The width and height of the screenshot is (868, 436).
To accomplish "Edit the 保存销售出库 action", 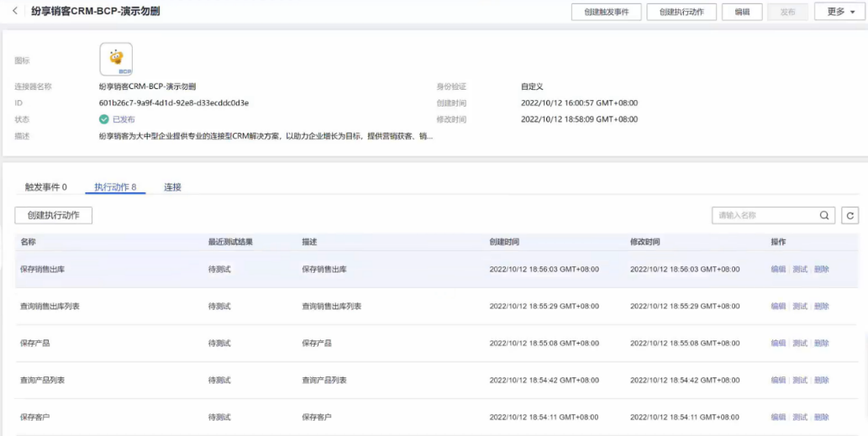I will (x=778, y=270).
